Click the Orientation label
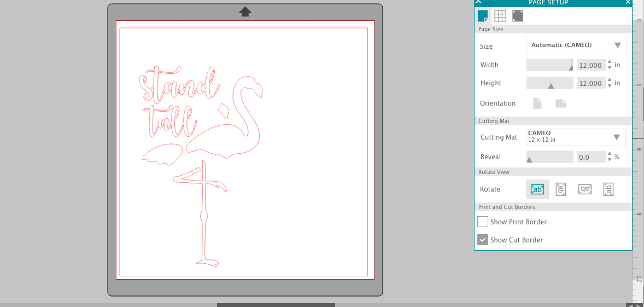 click(x=498, y=103)
